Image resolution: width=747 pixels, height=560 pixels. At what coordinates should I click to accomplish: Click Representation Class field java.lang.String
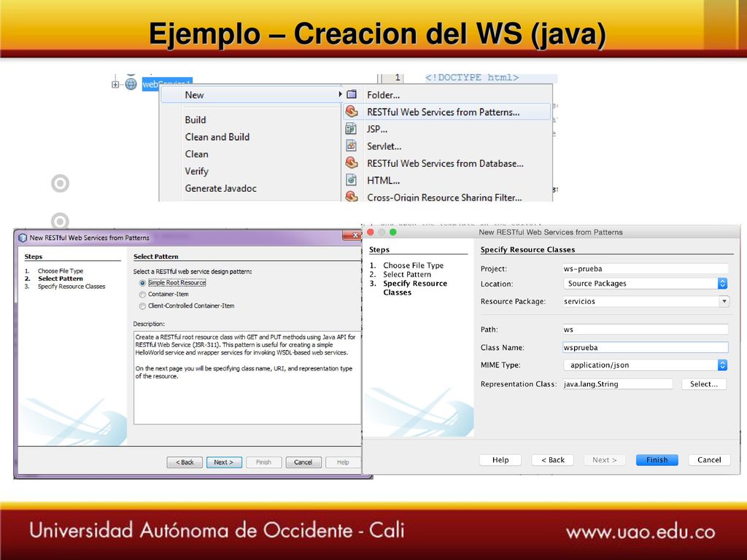pos(617,384)
